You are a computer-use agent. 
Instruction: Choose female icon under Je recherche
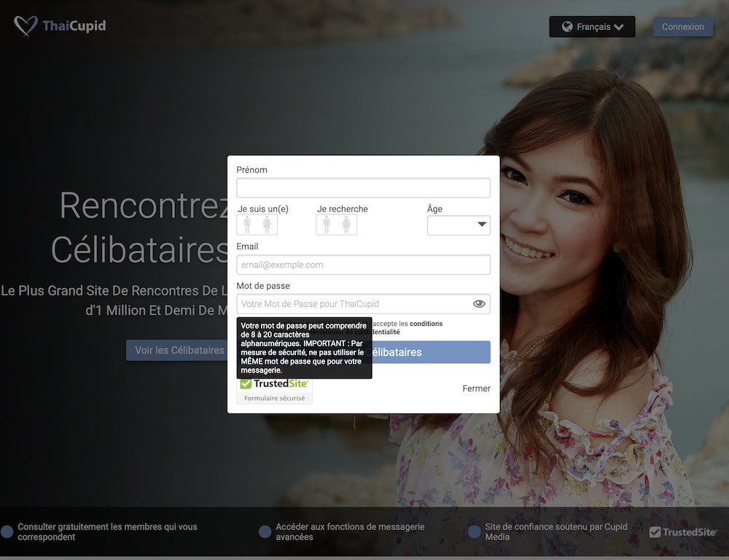tap(346, 225)
